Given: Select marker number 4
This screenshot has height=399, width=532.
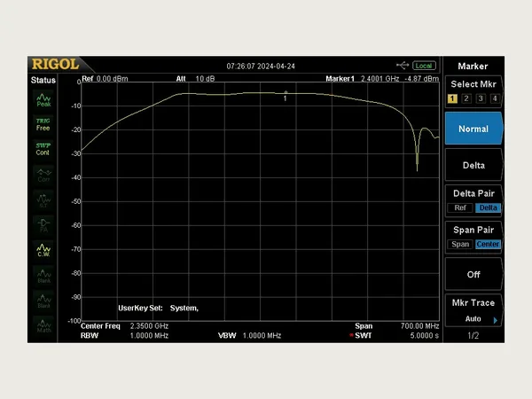Looking at the screenshot, I should tap(495, 98).
